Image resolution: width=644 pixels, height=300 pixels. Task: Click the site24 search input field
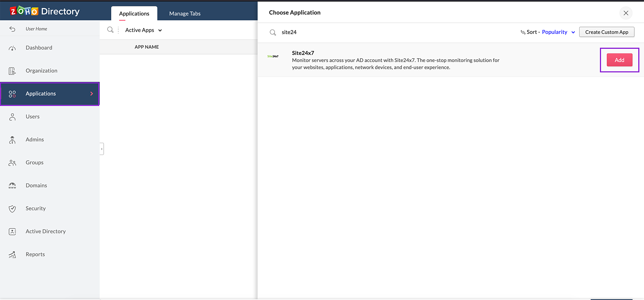tap(354, 32)
